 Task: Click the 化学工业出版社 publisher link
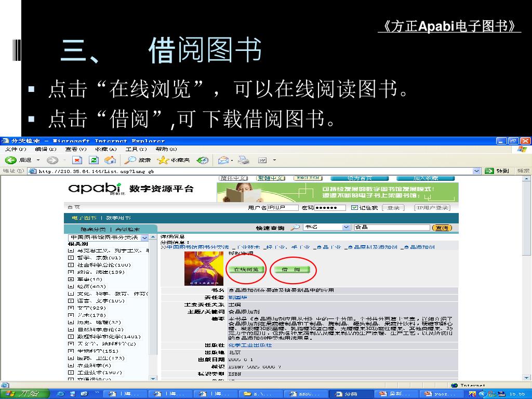point(250,345)
